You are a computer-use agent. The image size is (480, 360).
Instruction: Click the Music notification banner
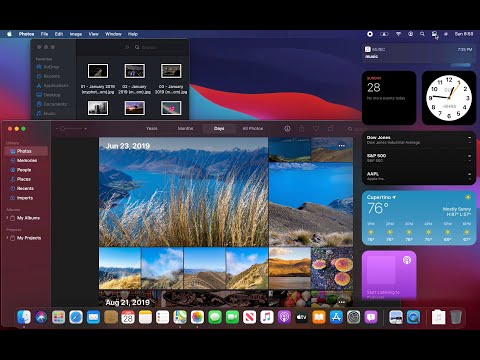[x=419, y=53]
